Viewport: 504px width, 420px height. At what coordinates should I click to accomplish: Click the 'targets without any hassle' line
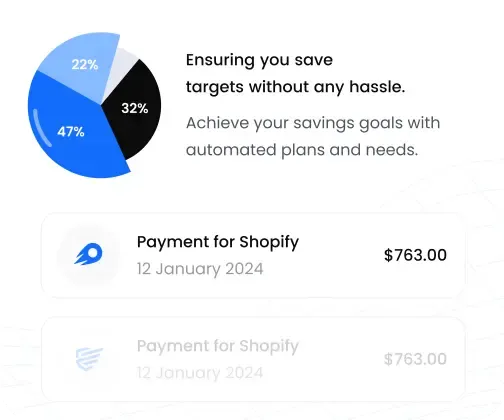tap(295, 87)
